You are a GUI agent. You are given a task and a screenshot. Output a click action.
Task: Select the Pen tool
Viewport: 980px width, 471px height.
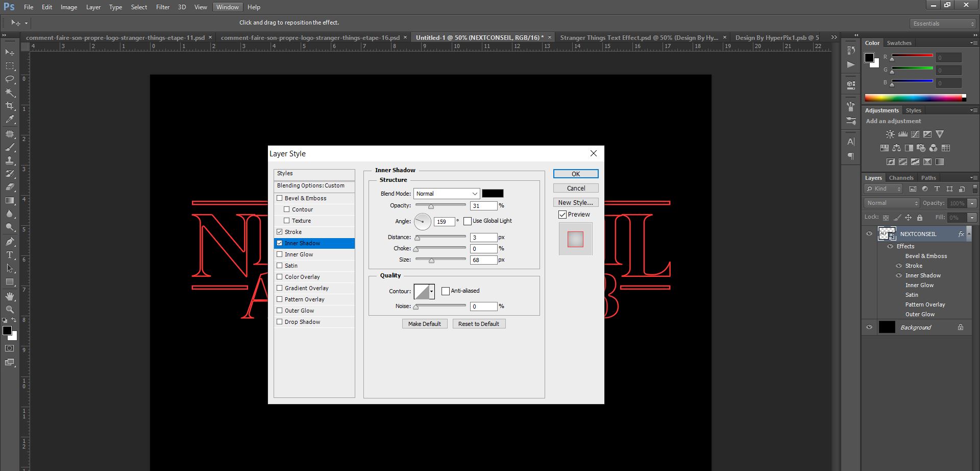click(x=10, y=242)
